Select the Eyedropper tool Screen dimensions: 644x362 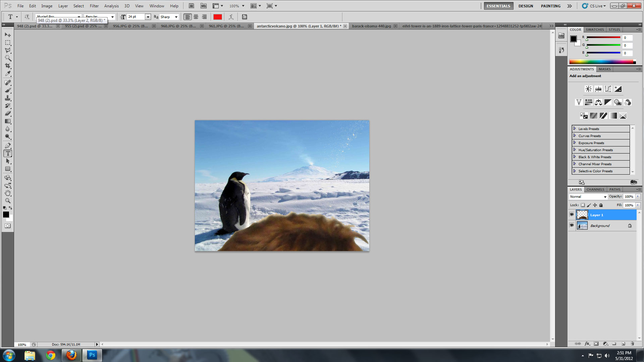pyautogui.click(x=8, y=73)
